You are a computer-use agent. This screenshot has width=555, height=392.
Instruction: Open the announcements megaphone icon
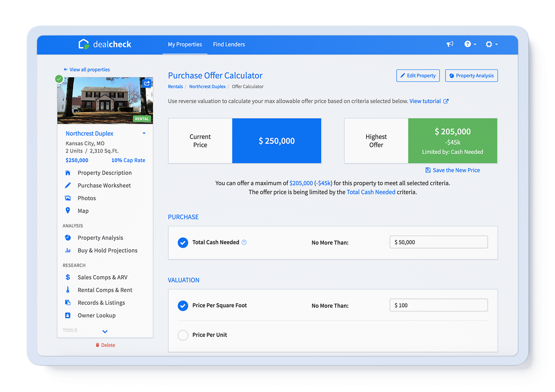click(450, 44)
